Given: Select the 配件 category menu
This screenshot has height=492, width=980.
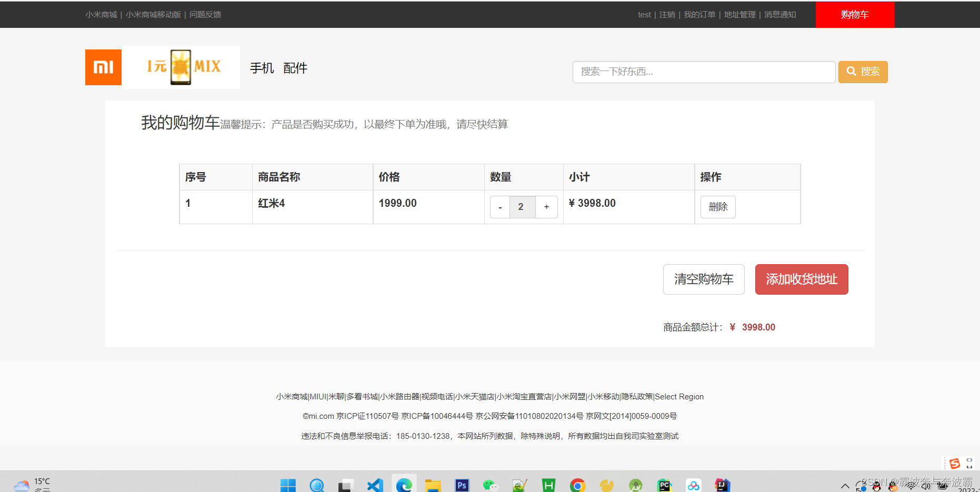Looking at the screenshot, I should pos(295,68).
